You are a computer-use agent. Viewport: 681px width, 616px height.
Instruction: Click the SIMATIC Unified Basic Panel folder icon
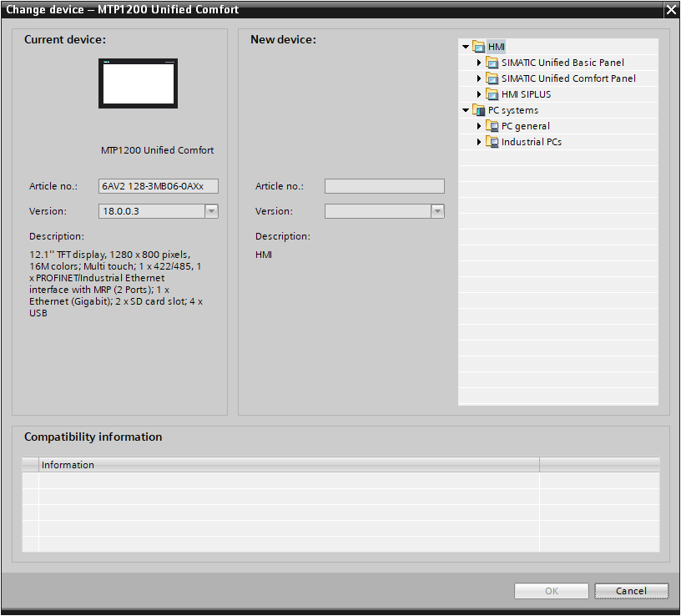click(x=492, y=63)
